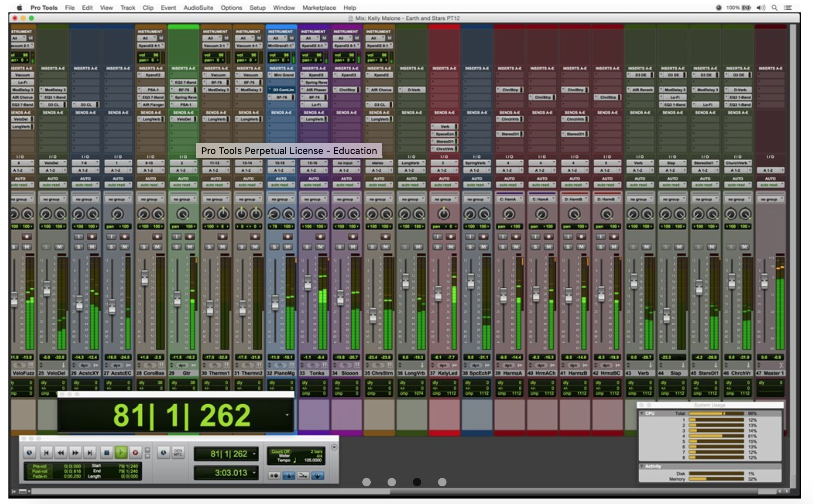
Task: Record-enable the 28 CoroBas track
Action: click(157, 237)
